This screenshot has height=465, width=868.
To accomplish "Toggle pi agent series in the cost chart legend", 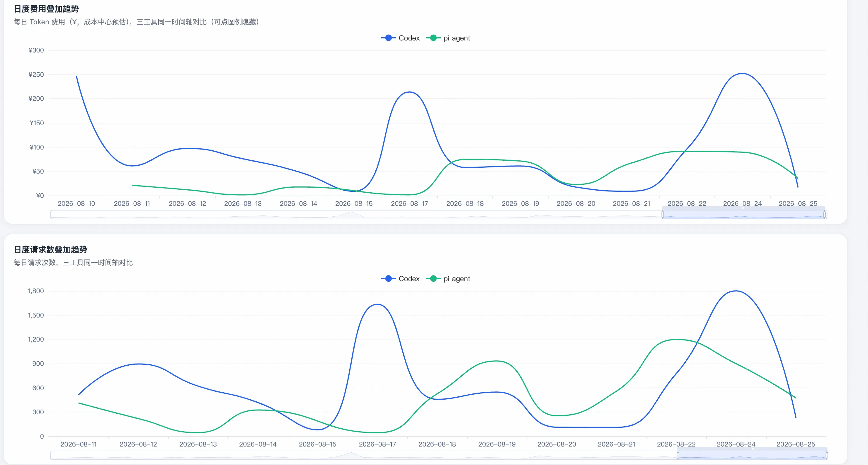I will [x=448, y=38].
